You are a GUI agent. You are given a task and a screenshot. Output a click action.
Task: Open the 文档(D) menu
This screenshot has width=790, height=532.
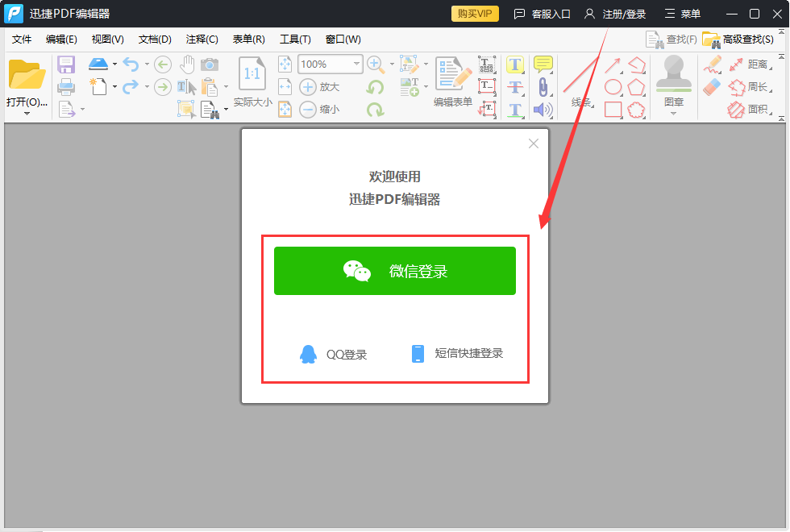pos(155,39)
